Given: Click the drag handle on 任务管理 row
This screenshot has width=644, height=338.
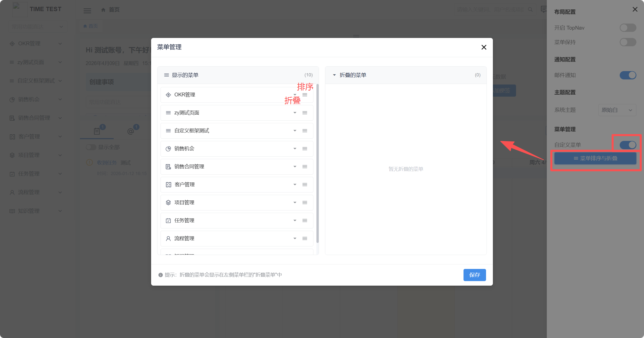Looking at the screenshot, I should (x=305, y=220).
